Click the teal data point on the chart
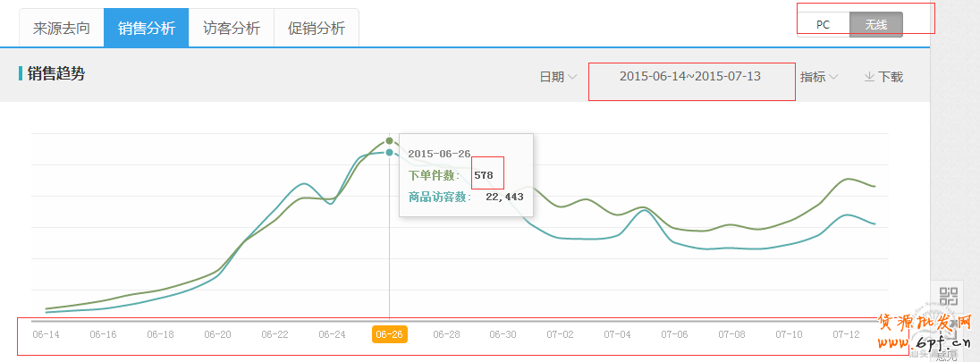 tap(389, 153)
